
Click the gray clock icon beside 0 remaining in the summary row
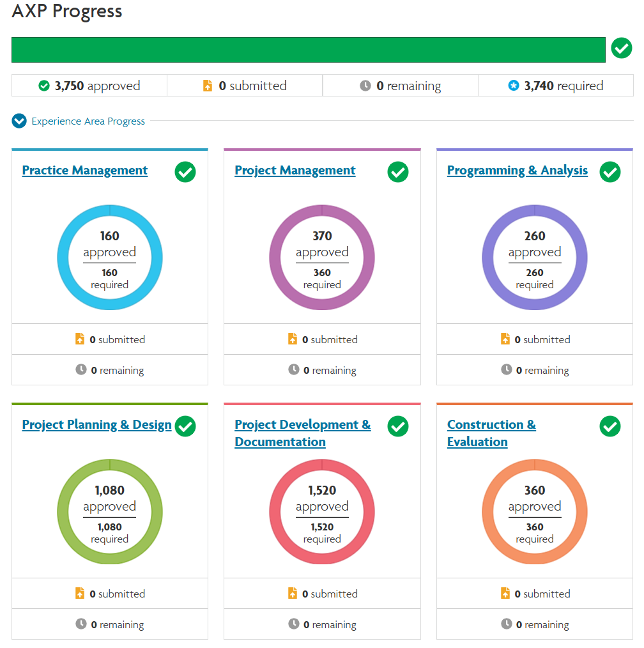point(365,86)
